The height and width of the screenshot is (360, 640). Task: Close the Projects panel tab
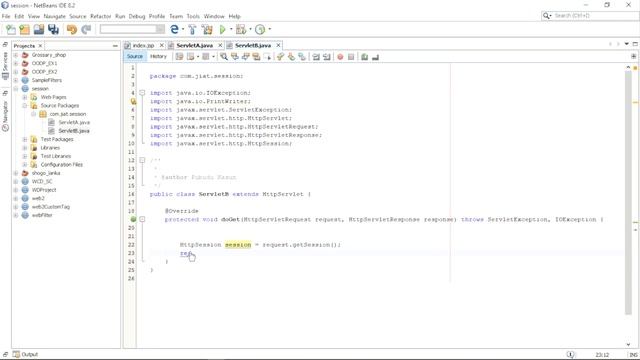click(40, 46)
